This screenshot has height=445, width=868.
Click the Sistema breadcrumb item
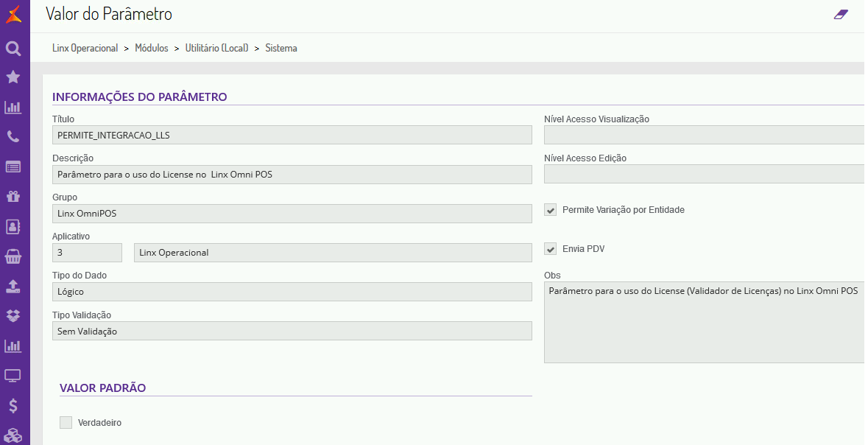(x=281, y=48)
